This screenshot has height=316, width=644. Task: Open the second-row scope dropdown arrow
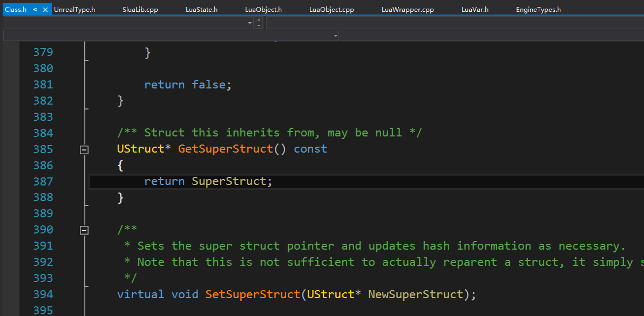[336, 36]
